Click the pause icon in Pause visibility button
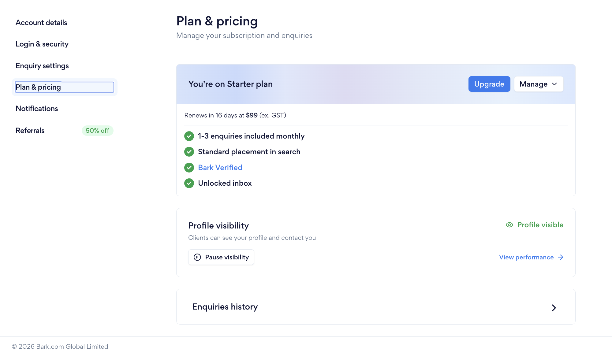612x364 pixels. pyautogui.click(x=197, y=257)
